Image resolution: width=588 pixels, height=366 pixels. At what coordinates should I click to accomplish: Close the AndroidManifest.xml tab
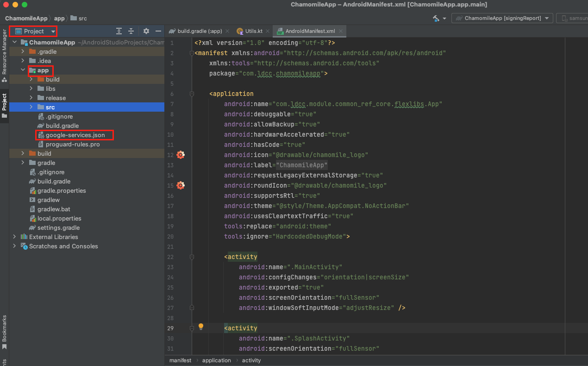coord(341,31)
